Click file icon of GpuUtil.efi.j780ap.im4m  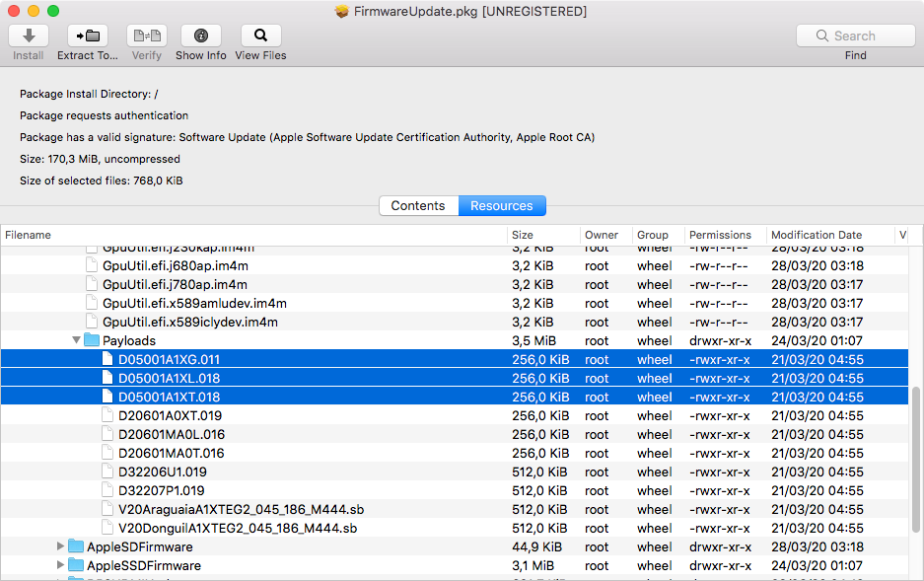coord(92,284)
